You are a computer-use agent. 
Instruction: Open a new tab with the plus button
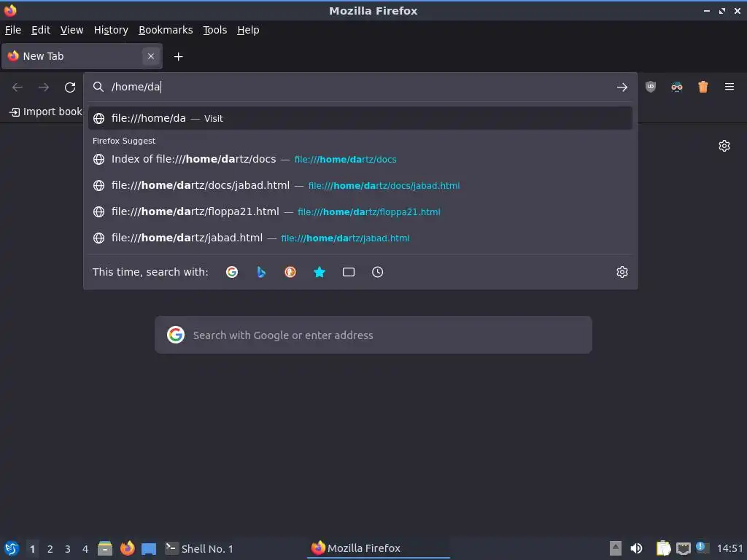pyautogui.click(x=178, y=57)
